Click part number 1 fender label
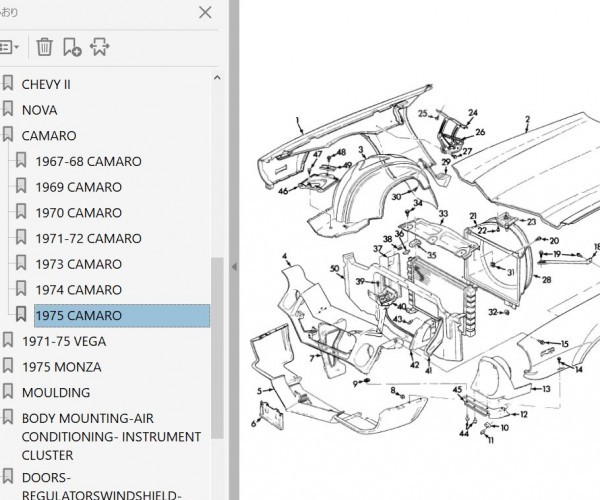 [x=298, y=121]
